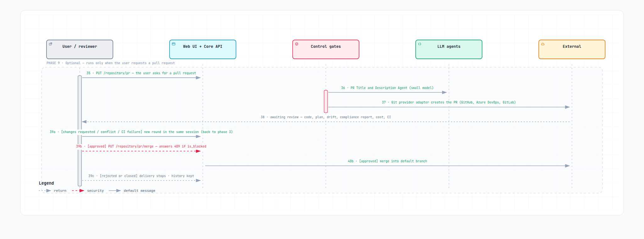Select the Web UI + Core API box
The image size is (644, 239).
click(x=203, y=49)
